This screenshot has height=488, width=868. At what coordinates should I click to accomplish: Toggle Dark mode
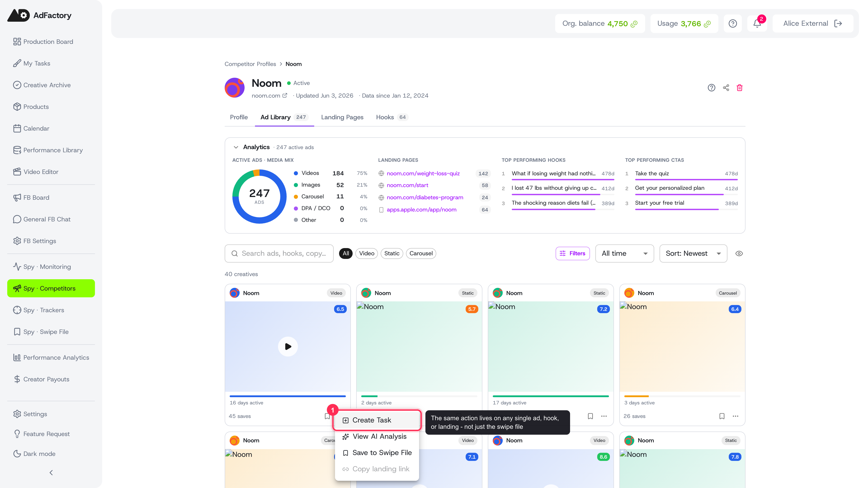[x=51, y=454]
